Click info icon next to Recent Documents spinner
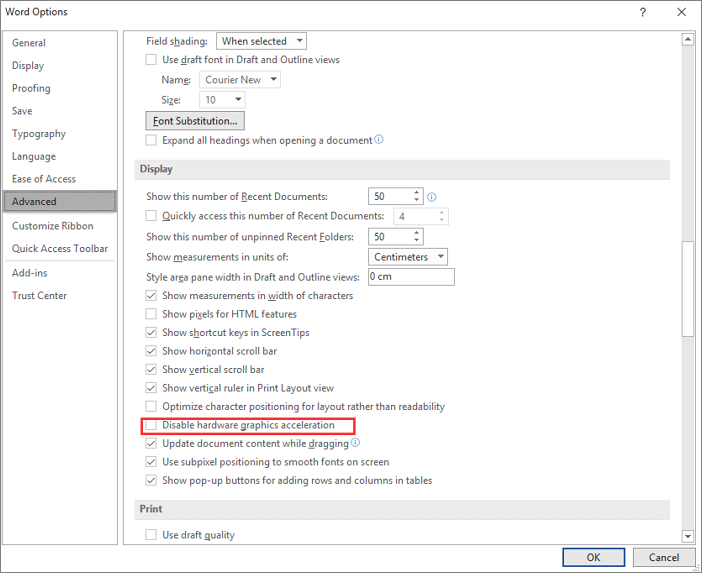The height and width of the screenshot is (573, 702). [432, 197]
